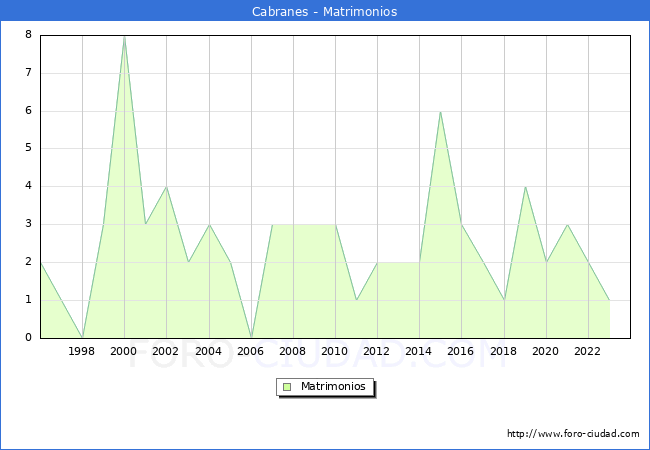Click x-axis label 2008
Viewport: 650px width, 450px height.
[293, 351]
